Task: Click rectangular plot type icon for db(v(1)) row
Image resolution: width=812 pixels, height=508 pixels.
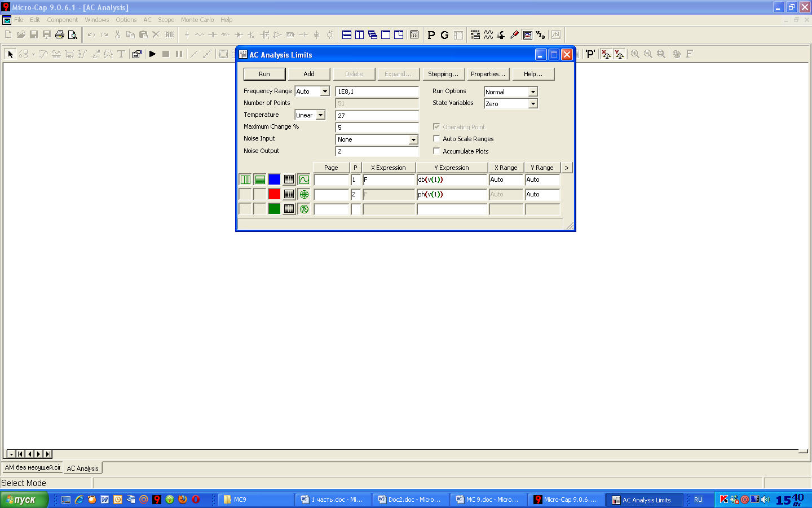Action: tap(304, 179)
